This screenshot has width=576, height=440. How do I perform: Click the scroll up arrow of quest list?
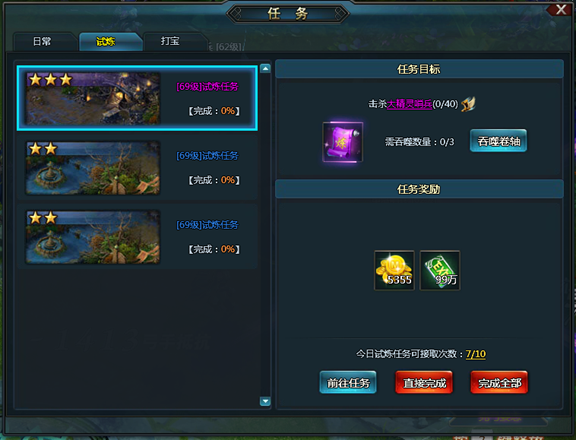coord(265,68)
